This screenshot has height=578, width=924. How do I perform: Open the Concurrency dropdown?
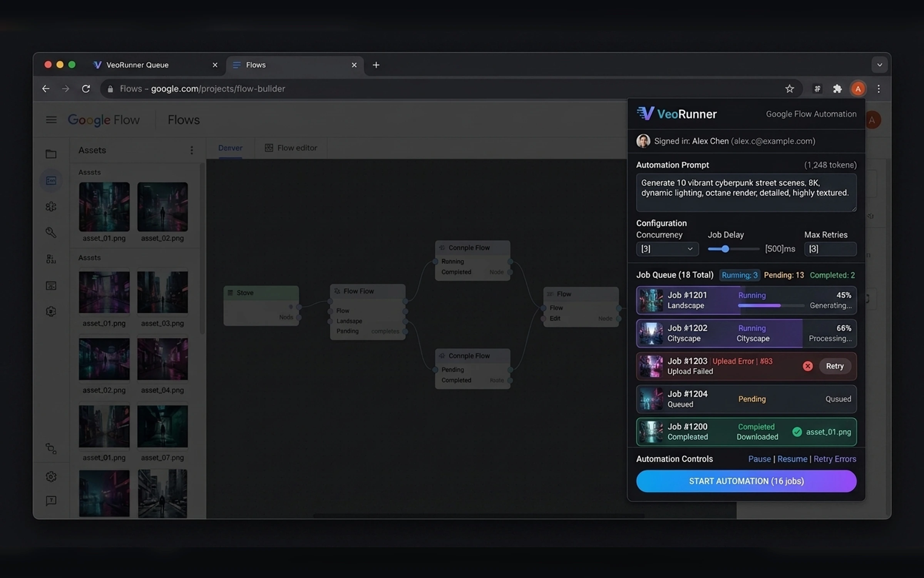(x=667, y=249)
